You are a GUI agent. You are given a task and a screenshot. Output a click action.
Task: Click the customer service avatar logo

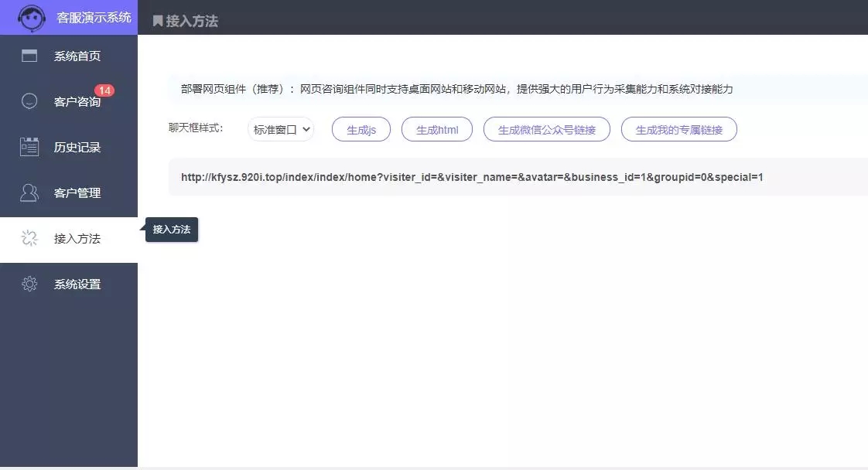[31, 17]
